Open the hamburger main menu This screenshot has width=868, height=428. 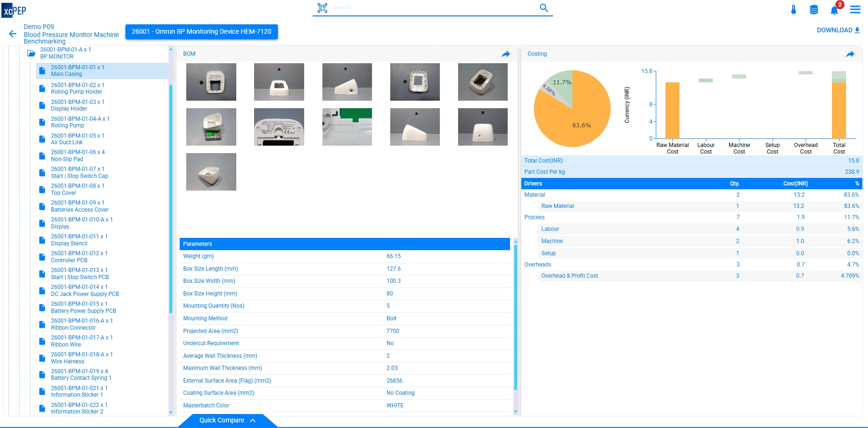[x=855, y=9]
